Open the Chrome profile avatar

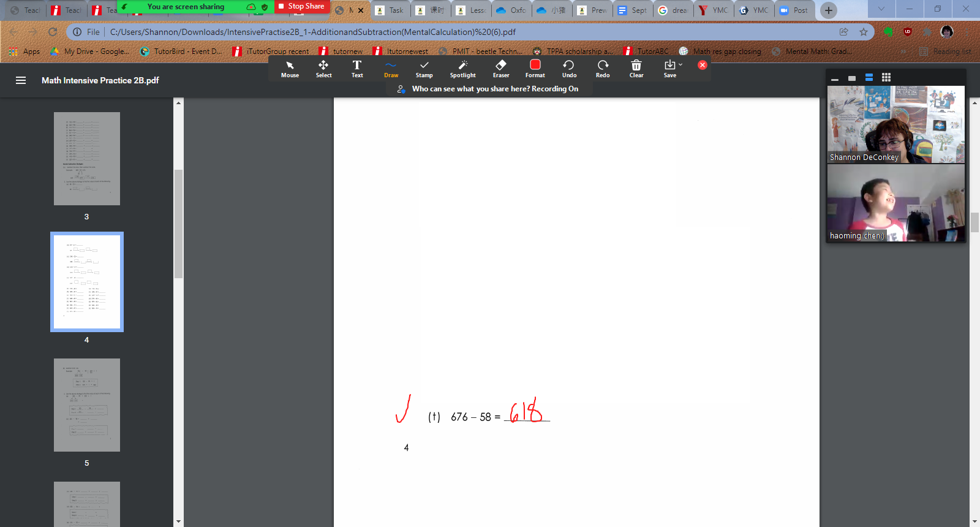[x=947, y=32]
